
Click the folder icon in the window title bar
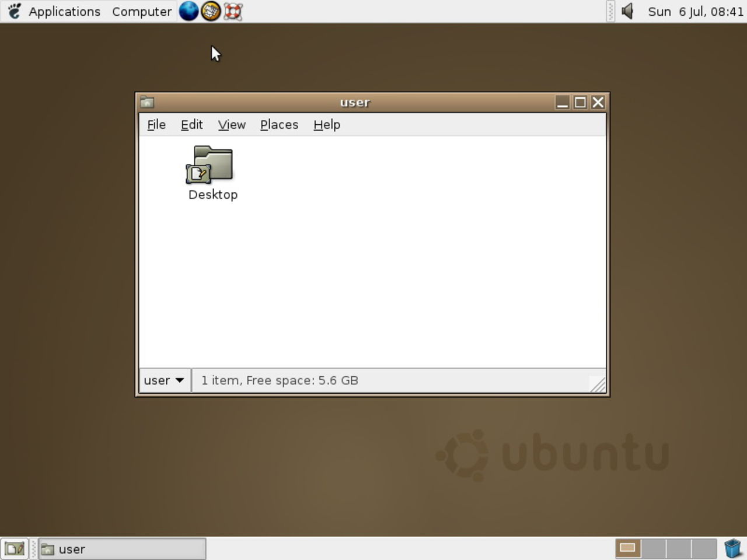pyautogui.click(x=146, y=101)
